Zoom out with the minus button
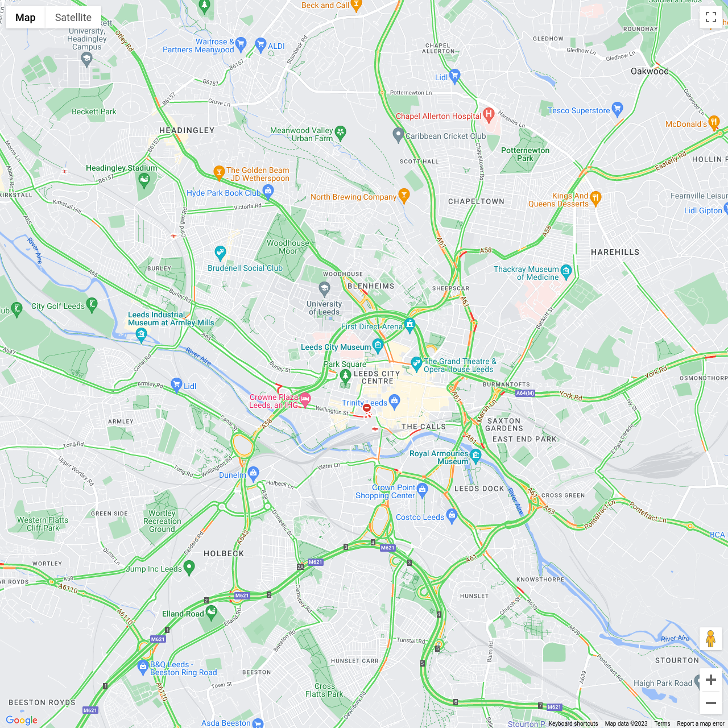 pos(711,703)
